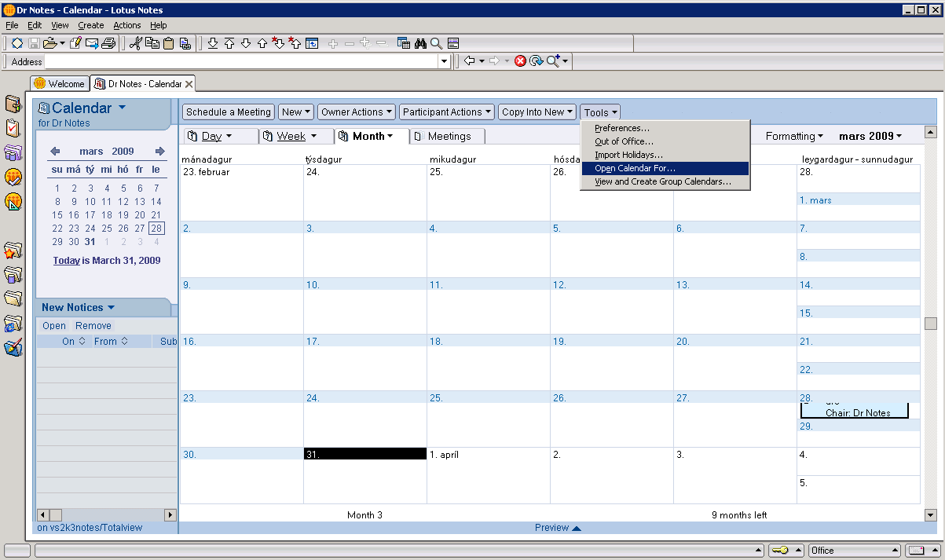
Task: Click the binoculars Find icon
Action: 420,43
